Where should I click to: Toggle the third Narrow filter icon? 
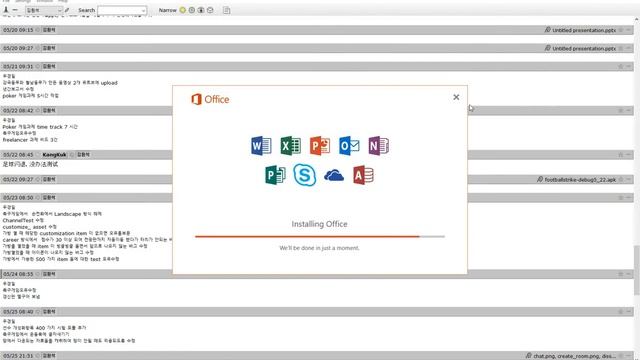201,10
